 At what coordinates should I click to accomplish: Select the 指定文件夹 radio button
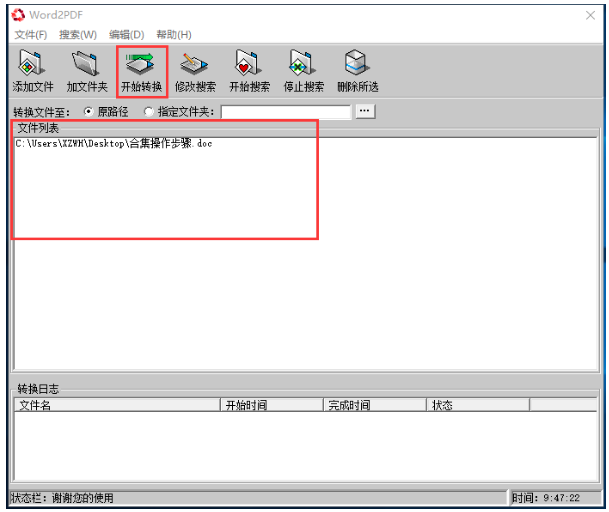point(149,112)
